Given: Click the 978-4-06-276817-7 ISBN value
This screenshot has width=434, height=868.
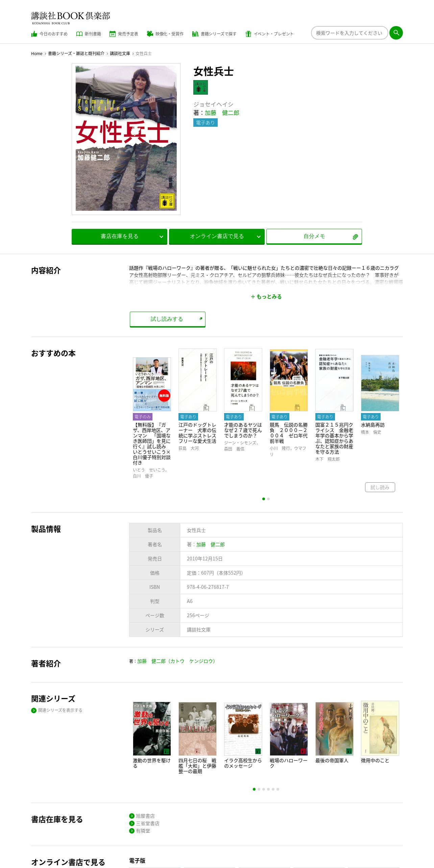Looking at the screenshot, I should coord(208,587).
